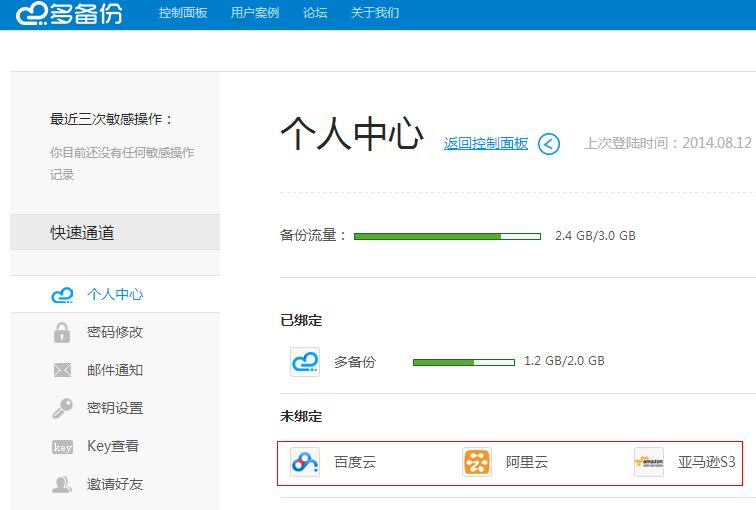Click the envelope icon for mail notification

(62, 371)
